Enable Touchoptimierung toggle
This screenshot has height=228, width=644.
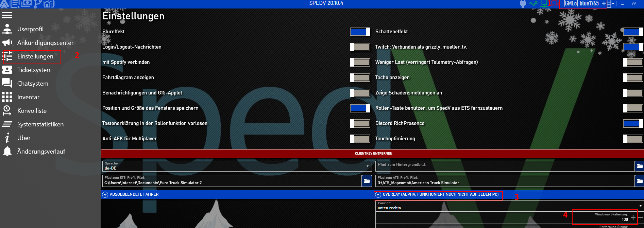[633, 139]
